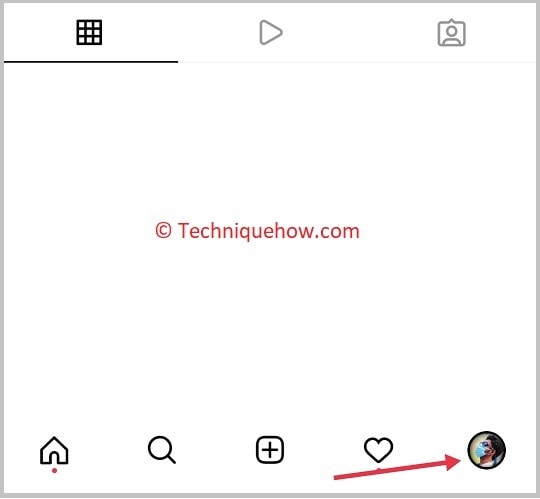Click the red arrow pointing to the avatar
The width and height of the screenshot is (540, 499).
397,467
